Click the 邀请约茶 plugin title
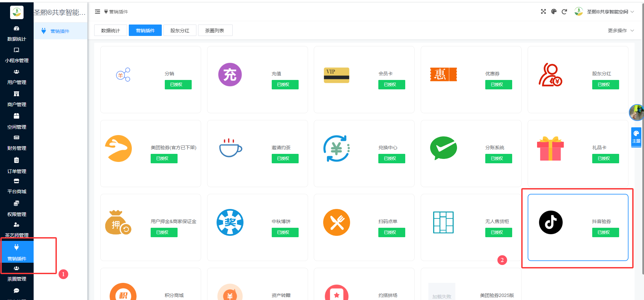This screenshot has width=644, height=300. [x=281, y=147]
